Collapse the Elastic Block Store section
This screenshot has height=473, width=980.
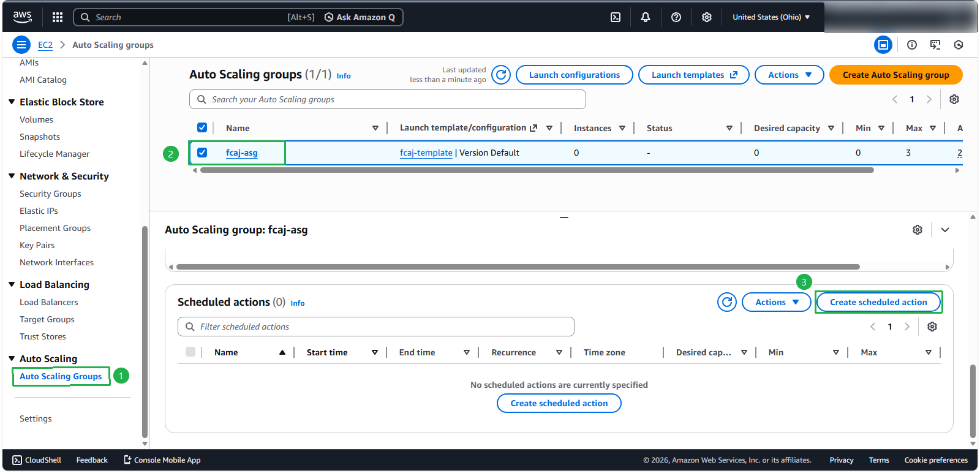(12, 102)
